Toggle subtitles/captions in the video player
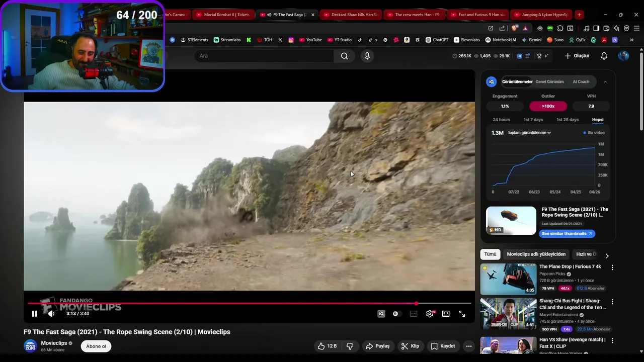The height and width of the screenshot is (362, 644). [414, 314]
